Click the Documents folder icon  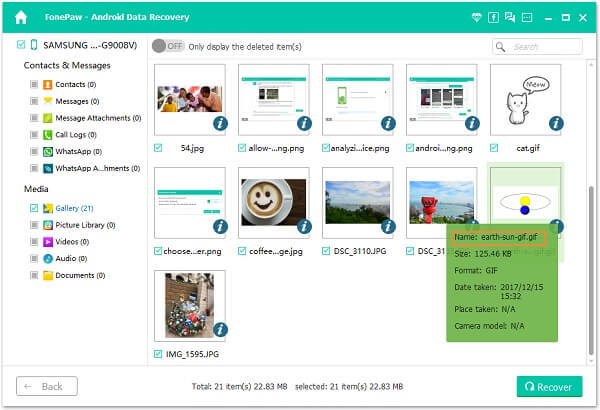47,275
